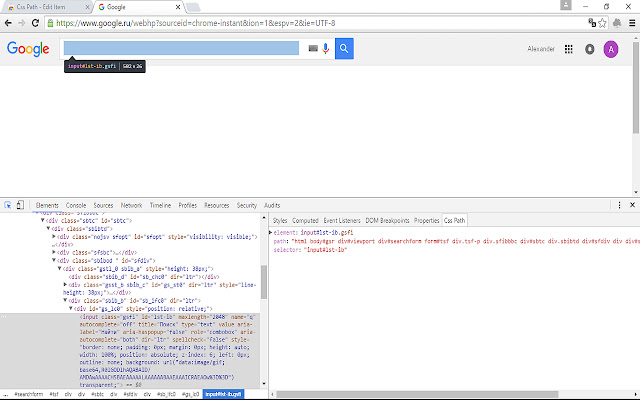Open the Event Listeners pane tab

click(x=341, y=220)
